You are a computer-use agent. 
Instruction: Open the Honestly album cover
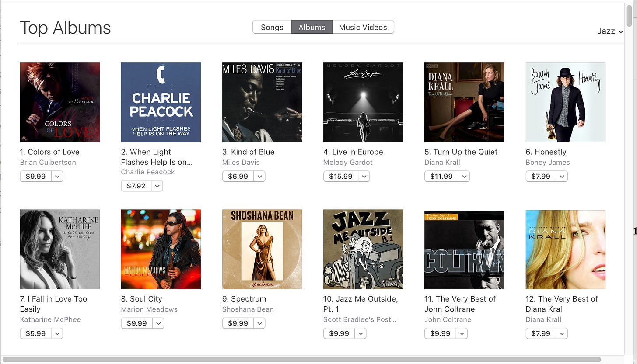(x=566, y=102)
